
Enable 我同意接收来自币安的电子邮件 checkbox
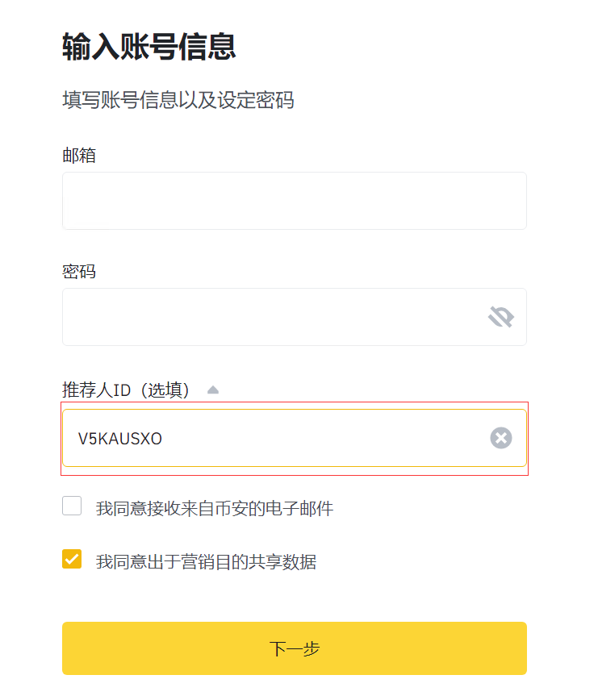(x=72, y=506)
